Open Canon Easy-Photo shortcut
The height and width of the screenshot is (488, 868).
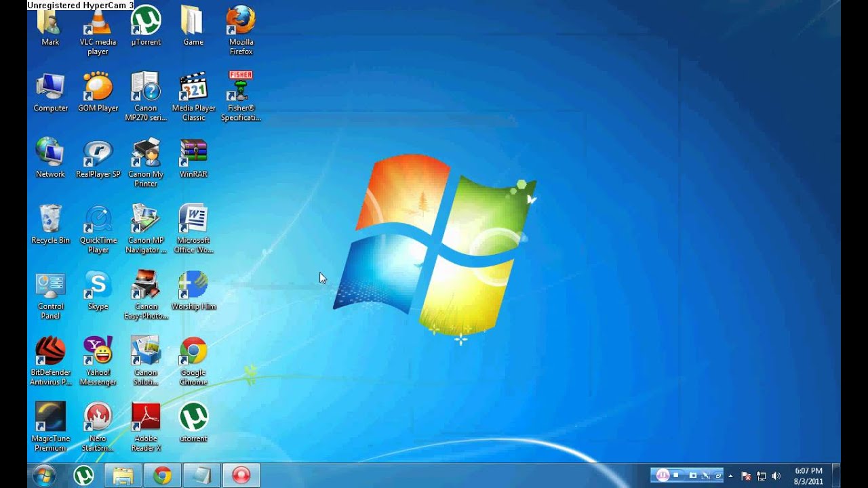click(146, 296)
